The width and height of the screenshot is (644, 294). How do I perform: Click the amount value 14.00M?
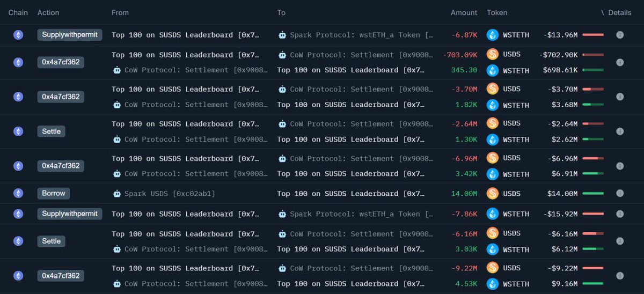point(464,194)
